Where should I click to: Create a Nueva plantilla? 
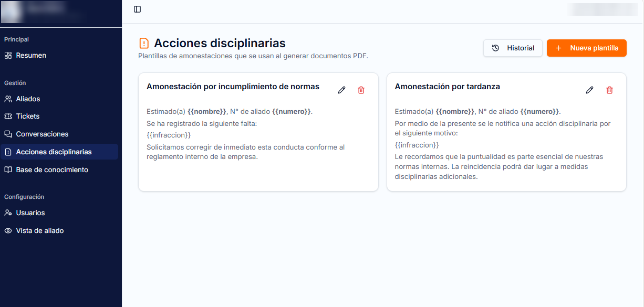pos(587,48)
